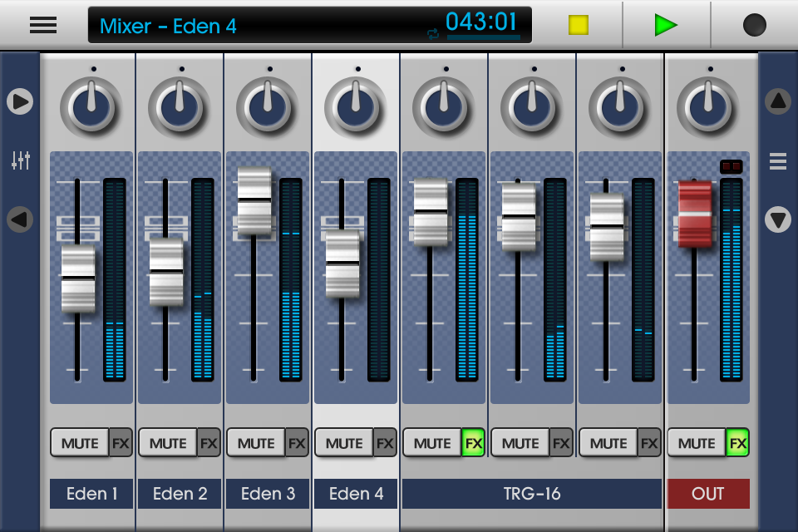Click the up arrow in the right sidebar
The width and height of the screenshot is (798, 532).
point(778,101)
